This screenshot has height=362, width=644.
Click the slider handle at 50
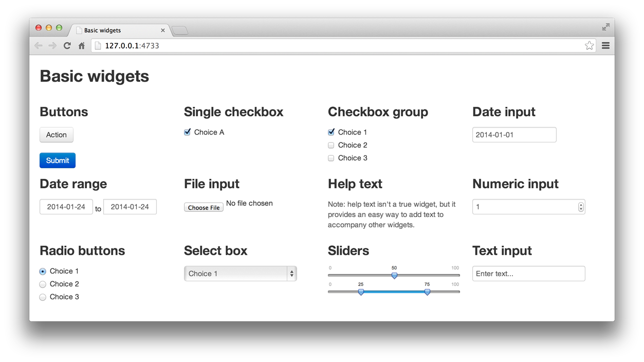(394, 276)
